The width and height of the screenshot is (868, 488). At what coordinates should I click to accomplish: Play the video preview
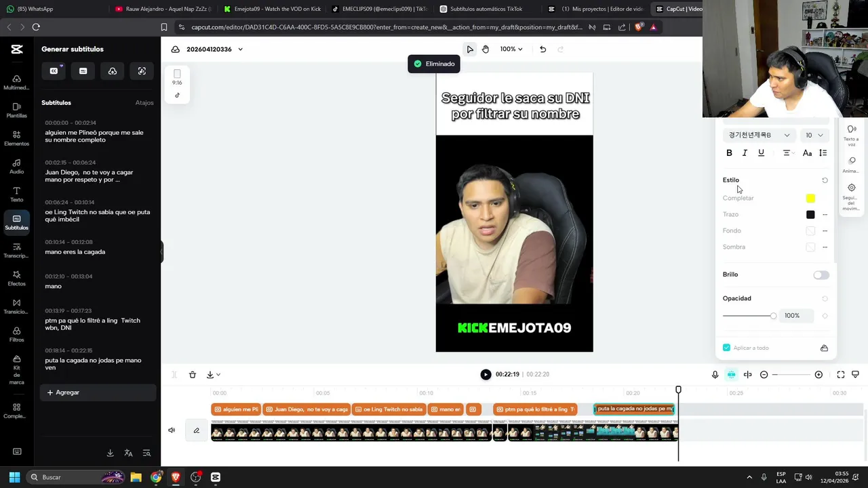coord(486,374)
